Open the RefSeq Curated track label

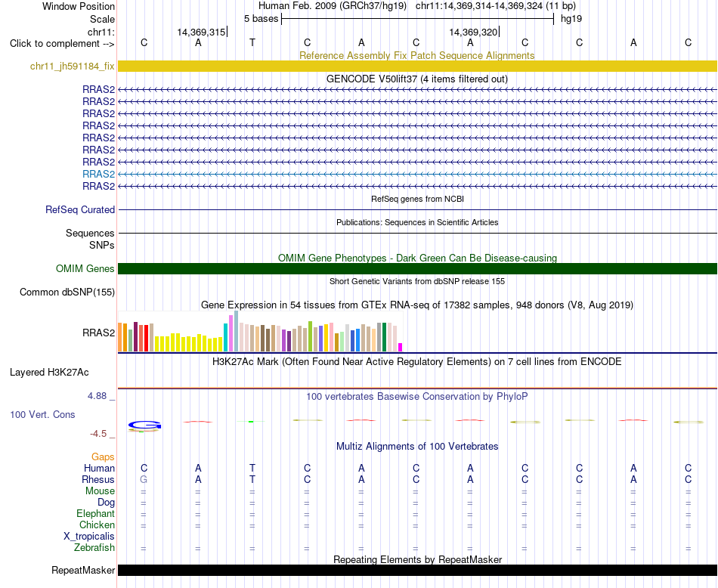pyautogui.click(x=79, y=210)
